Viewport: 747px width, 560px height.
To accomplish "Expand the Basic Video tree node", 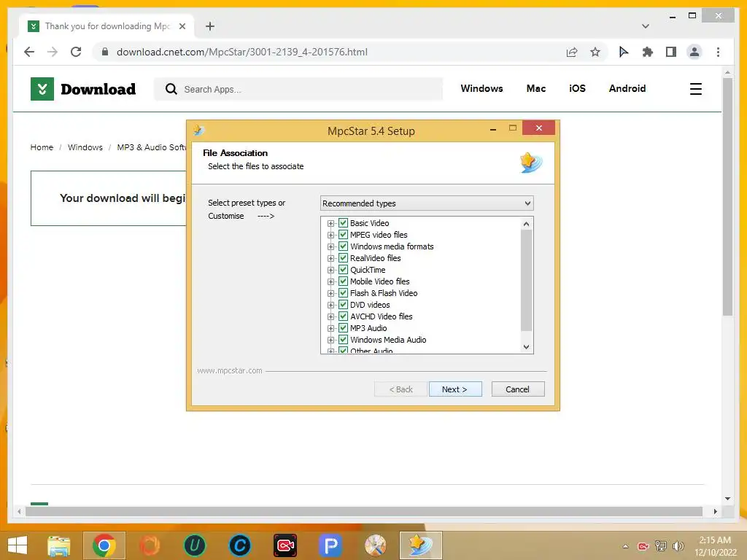I will (x=330, y=223).
